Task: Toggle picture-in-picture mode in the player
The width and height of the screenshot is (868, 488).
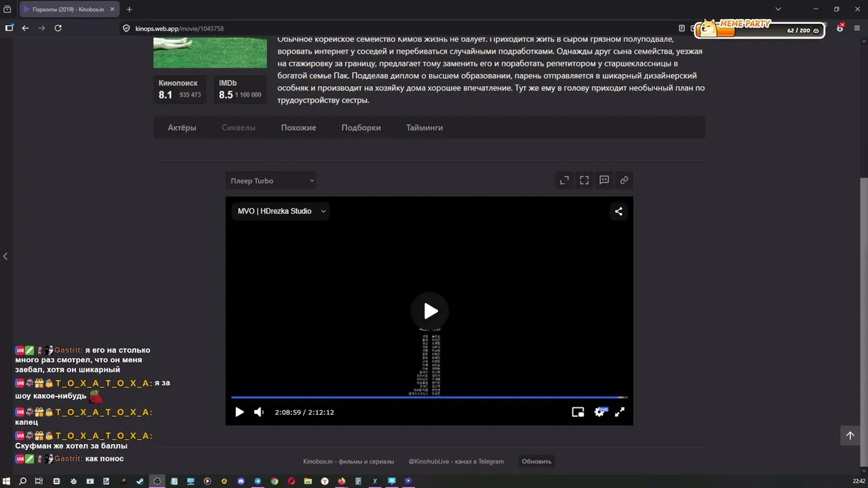Action: coord(578,412)
